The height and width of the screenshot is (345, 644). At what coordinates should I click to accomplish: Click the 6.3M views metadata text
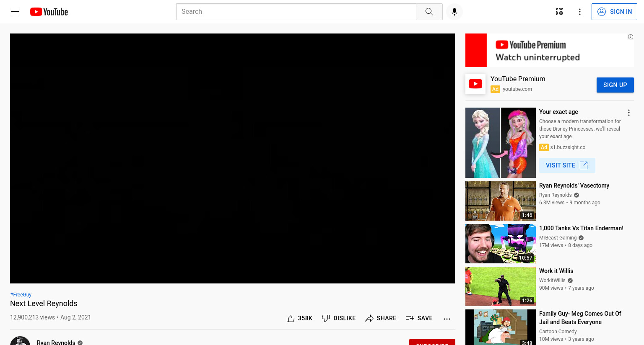pyautogui.click(x=552, y=203)
